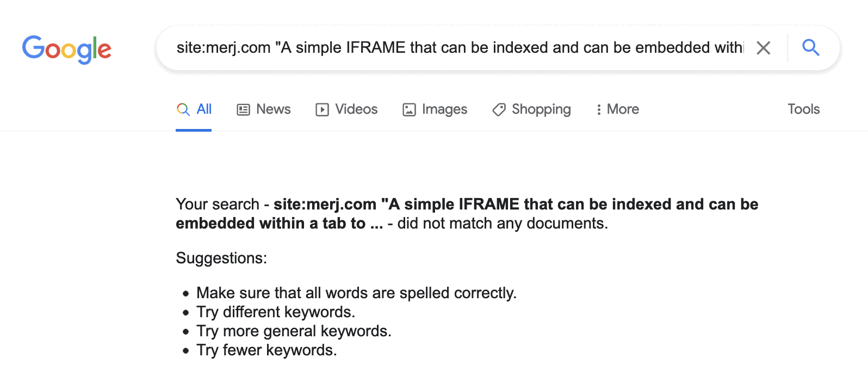Click the multicolor All search icon
The width and height of the screenshot is (868, 382).
pyautogui.click(x=183, y=110)
